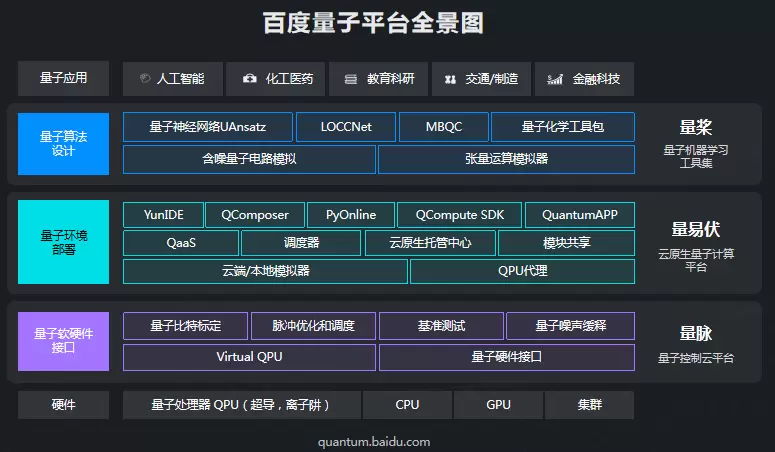Click the 金融科技 icon
This screenshot has height=452, width=775.
coord(555,78)
